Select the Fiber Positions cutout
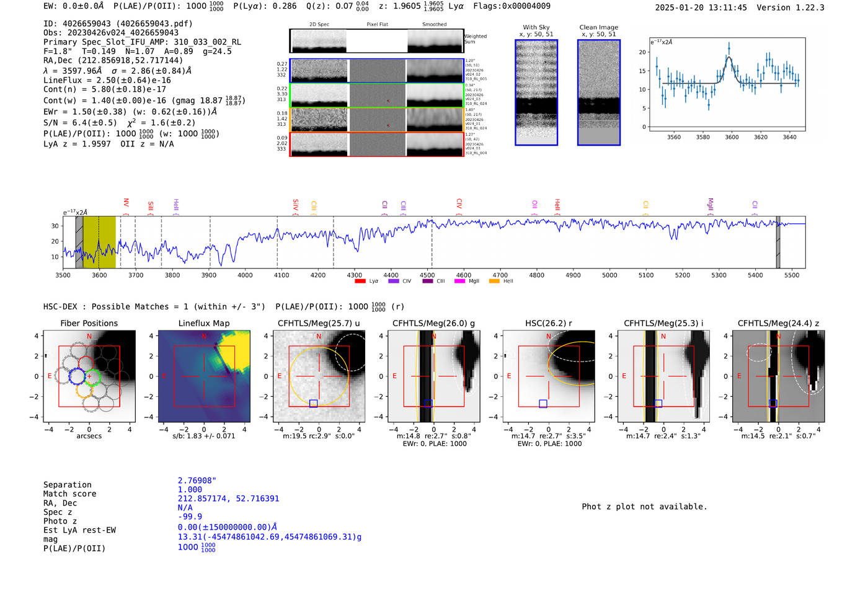This screenshot has width=868, height=591. pos(89,376)
